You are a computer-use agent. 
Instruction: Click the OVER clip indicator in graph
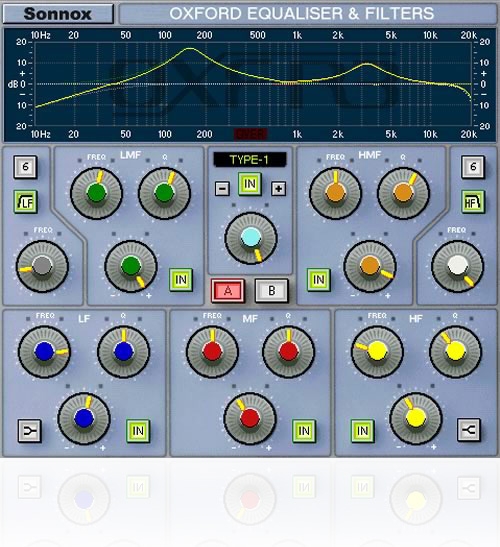251,134
